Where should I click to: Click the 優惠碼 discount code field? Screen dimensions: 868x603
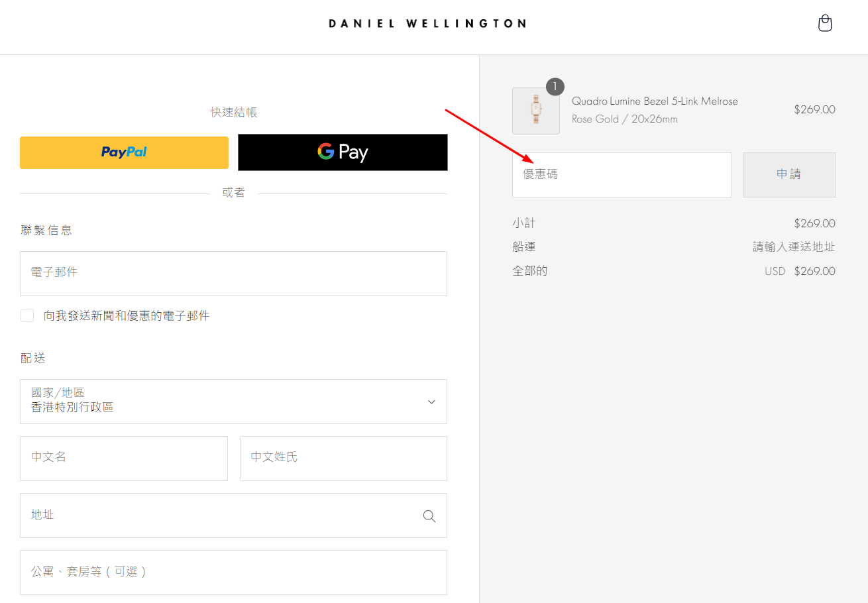[622, 175]
